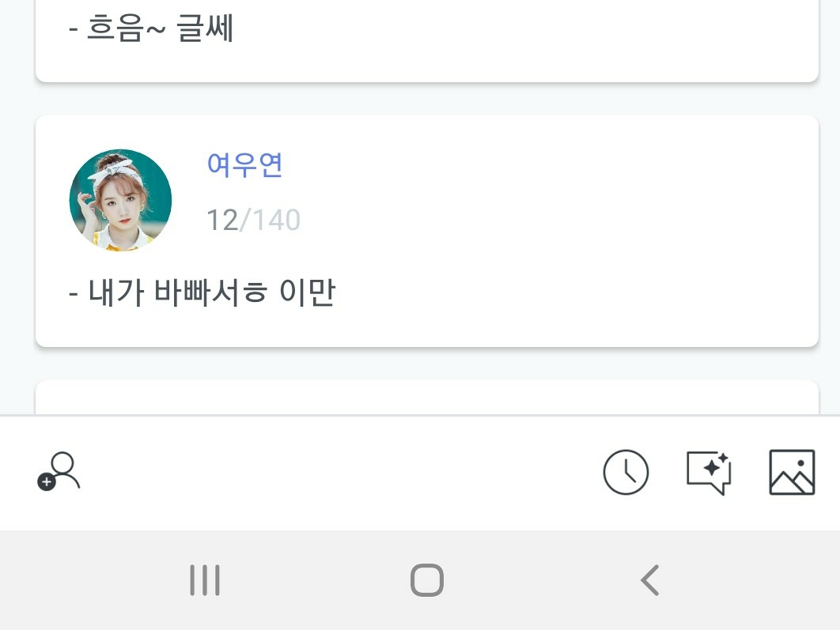The image size is (840, 630).
Task: Tap the sparkle speech bubble icon
Action: point(708,473)
